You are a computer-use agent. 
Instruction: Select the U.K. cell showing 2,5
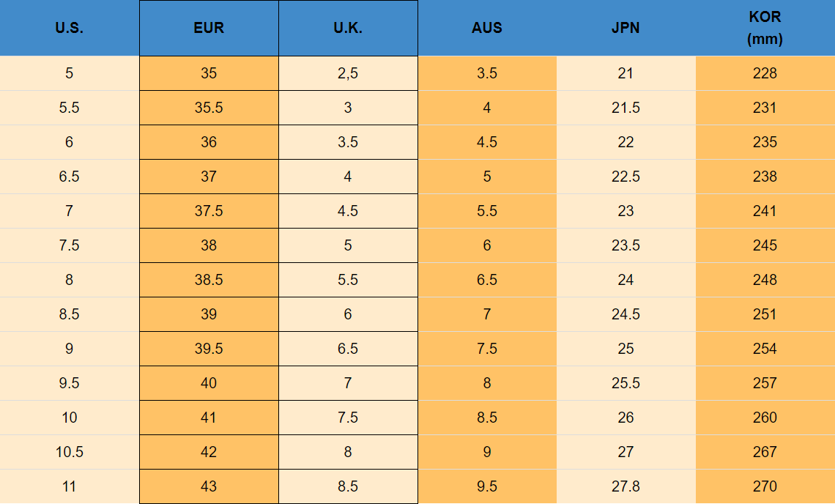[348, 73]
